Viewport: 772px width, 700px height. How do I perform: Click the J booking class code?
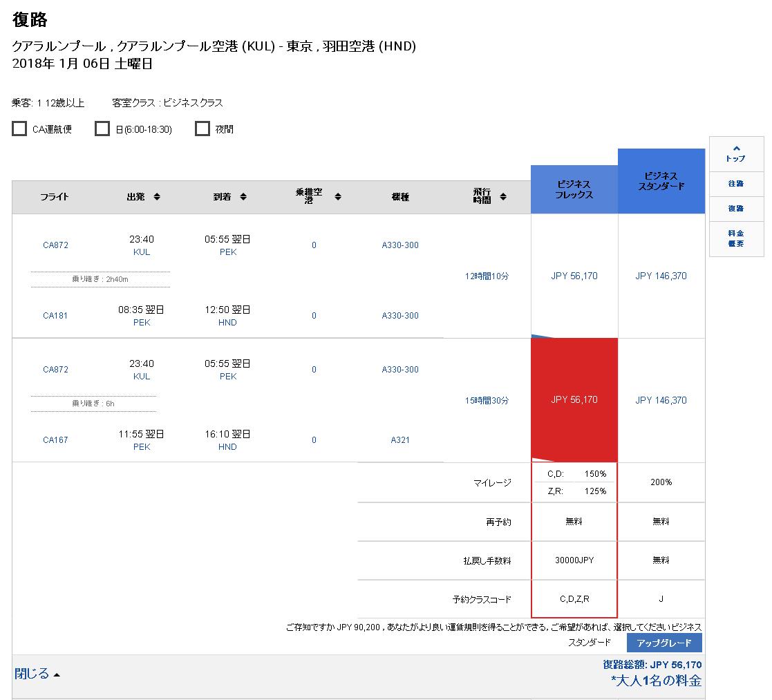point(661,599)
